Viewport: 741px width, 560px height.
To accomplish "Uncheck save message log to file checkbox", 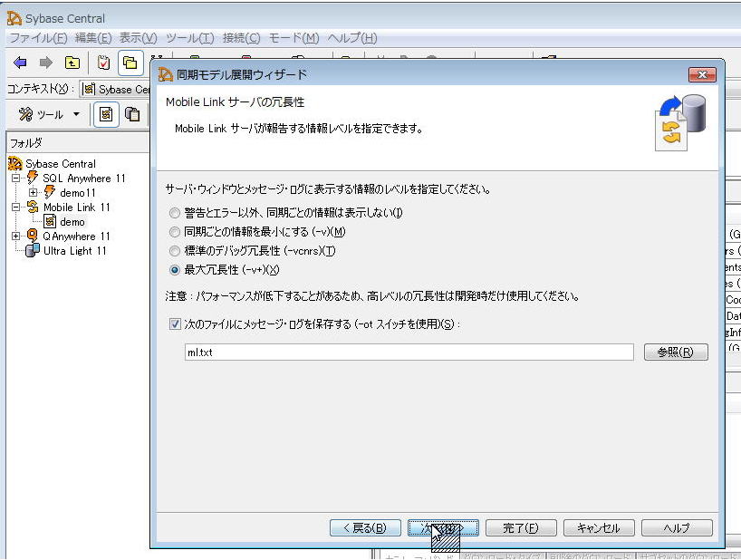I will 175,324.
